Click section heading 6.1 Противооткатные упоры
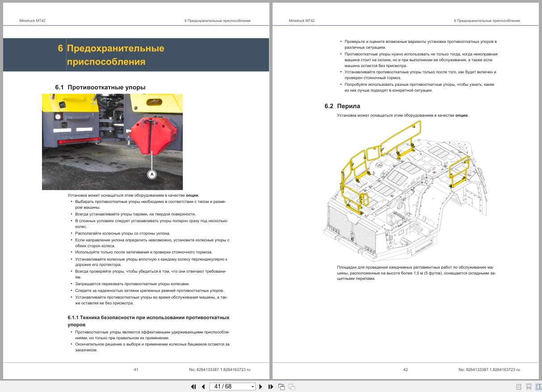This screenshot has width=542, height=392. pos(100,87)
